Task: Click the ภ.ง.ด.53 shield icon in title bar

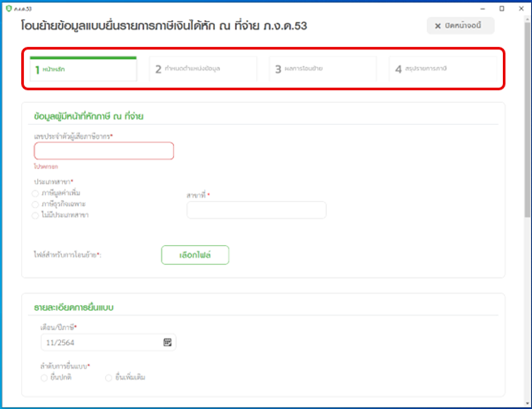Action: [8, 8]
